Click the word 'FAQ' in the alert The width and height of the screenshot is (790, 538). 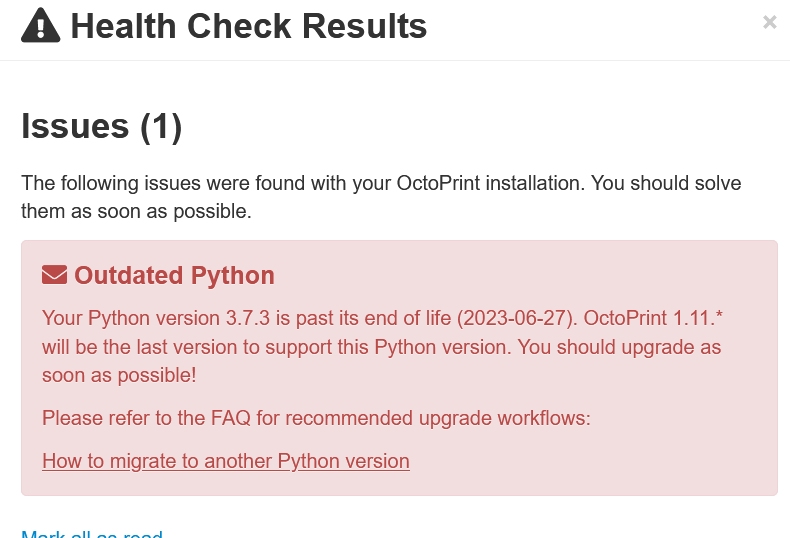click(230, 418)
